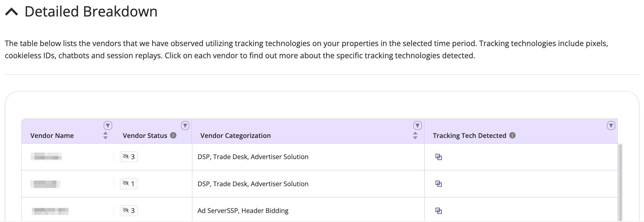
Task: Open the Tracking Tech Detected column filter
Action: point(611,125)
